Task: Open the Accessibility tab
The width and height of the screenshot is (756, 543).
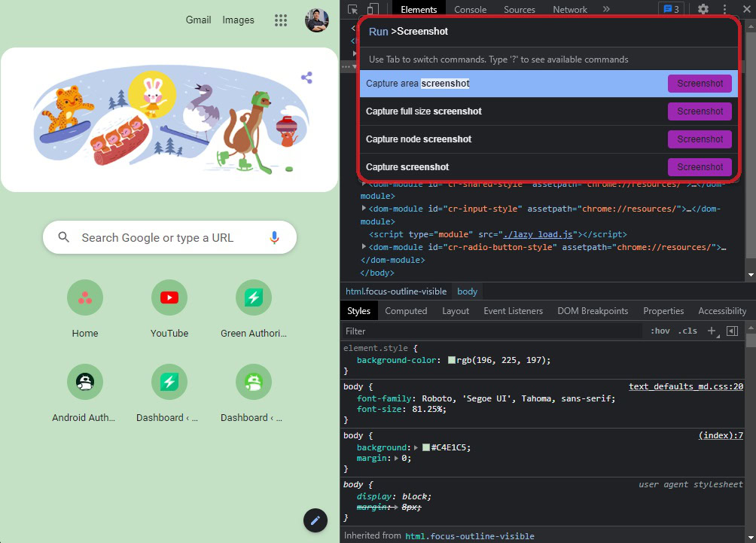Action: tap(722, 311)
